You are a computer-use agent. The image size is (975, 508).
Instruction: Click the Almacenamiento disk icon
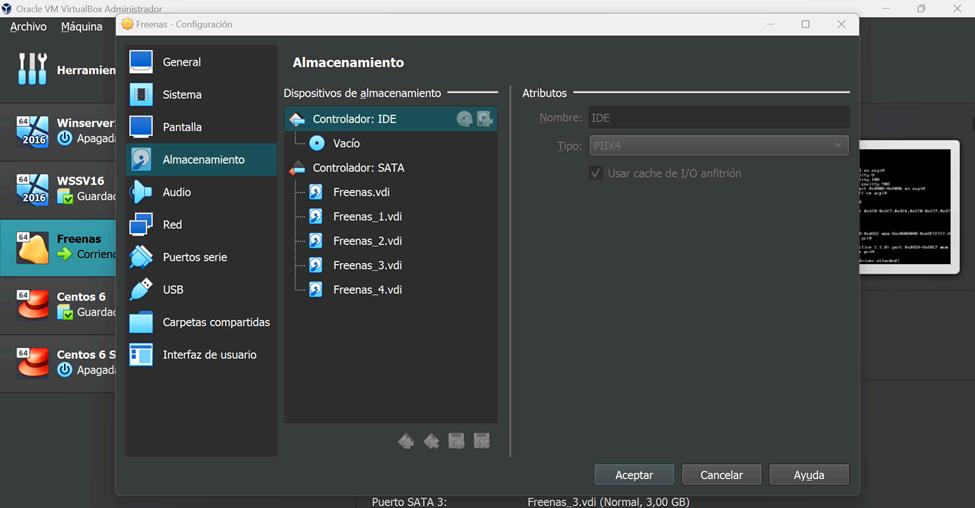(x=141, y=159)
